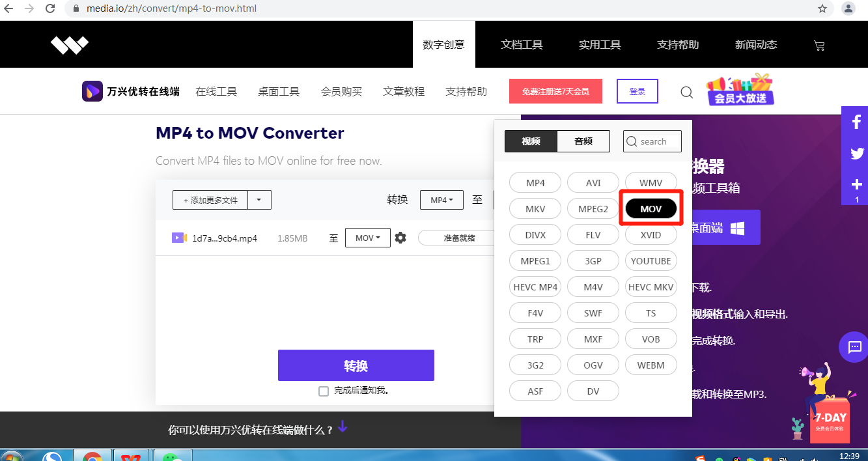Switch the format panel to 视频
This screenshot has height=461, width=868.
530,141
